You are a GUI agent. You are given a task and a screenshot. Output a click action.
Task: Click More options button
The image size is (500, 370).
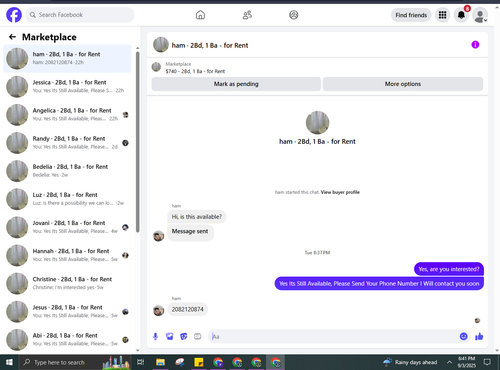pyautogui.click(x=403, y=84)
